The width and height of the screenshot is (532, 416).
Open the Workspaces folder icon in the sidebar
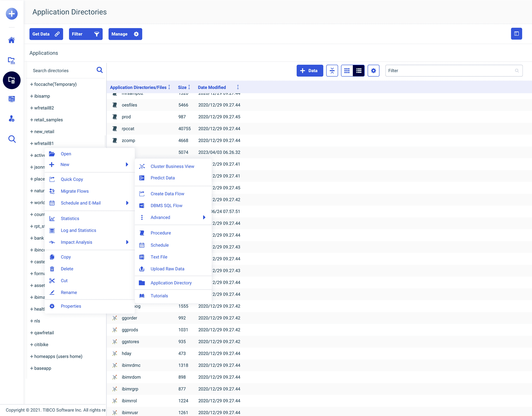(x=11, y=60)
